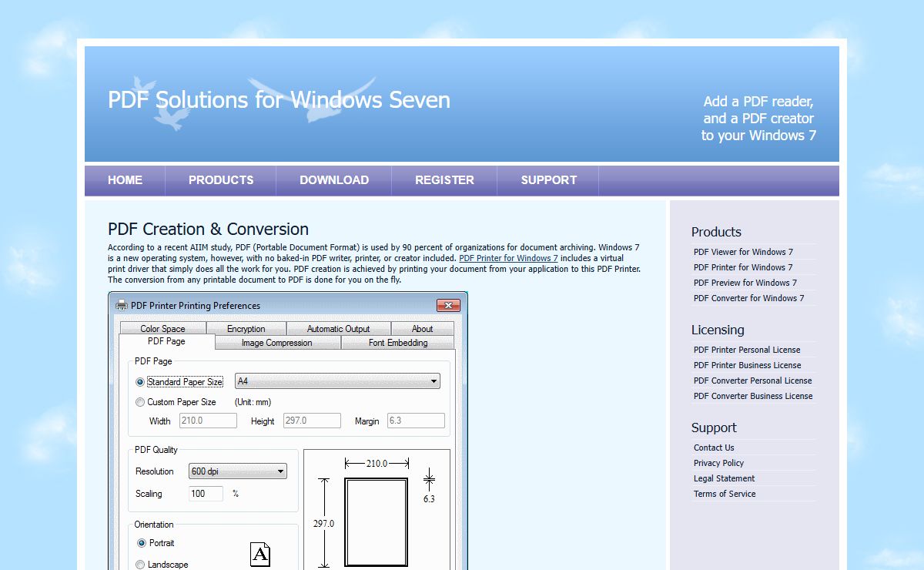Go to the DOWNLOAD page
Viewport: 924px width, 570px height.
334,180
